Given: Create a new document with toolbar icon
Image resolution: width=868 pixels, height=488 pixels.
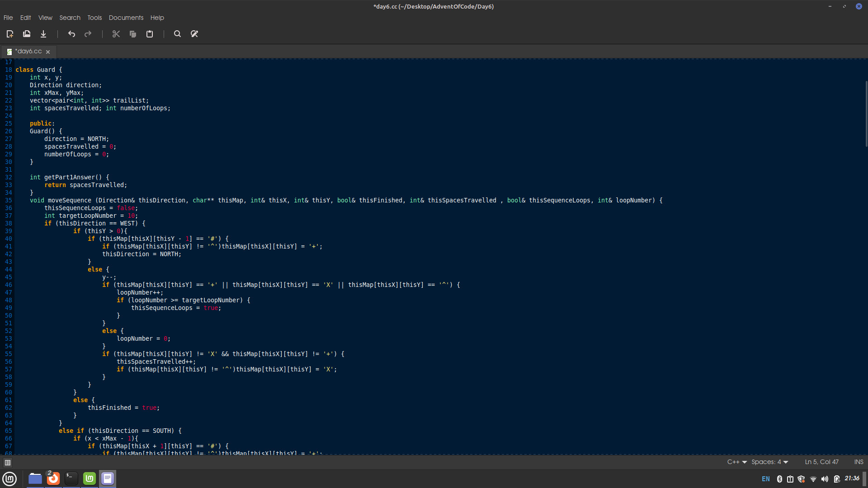Looking at the screenshot, I should click(x=10, y=34).
